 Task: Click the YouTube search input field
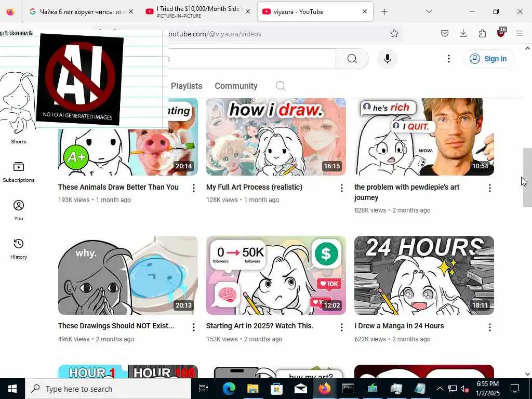[x=251, y=59]
